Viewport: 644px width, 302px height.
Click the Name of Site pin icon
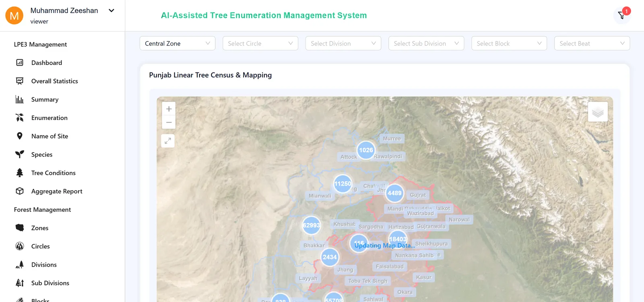(20, 136)
